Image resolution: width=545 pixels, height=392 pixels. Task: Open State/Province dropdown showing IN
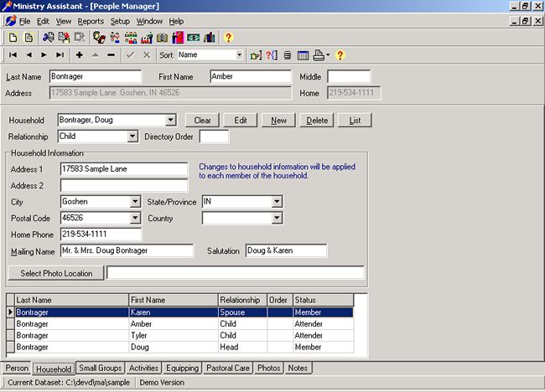[277, 202]
